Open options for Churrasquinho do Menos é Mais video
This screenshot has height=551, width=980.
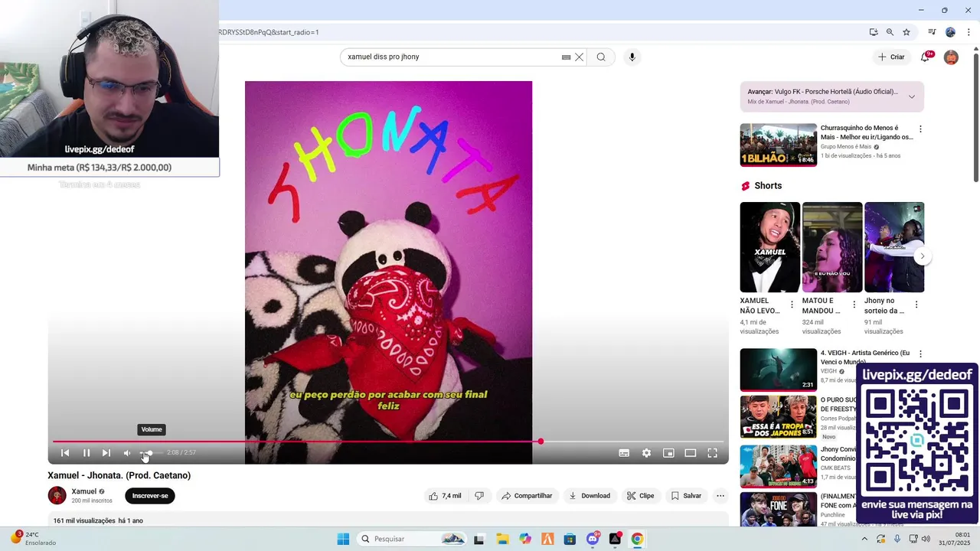pyautogui.click(x=920, y=129)
